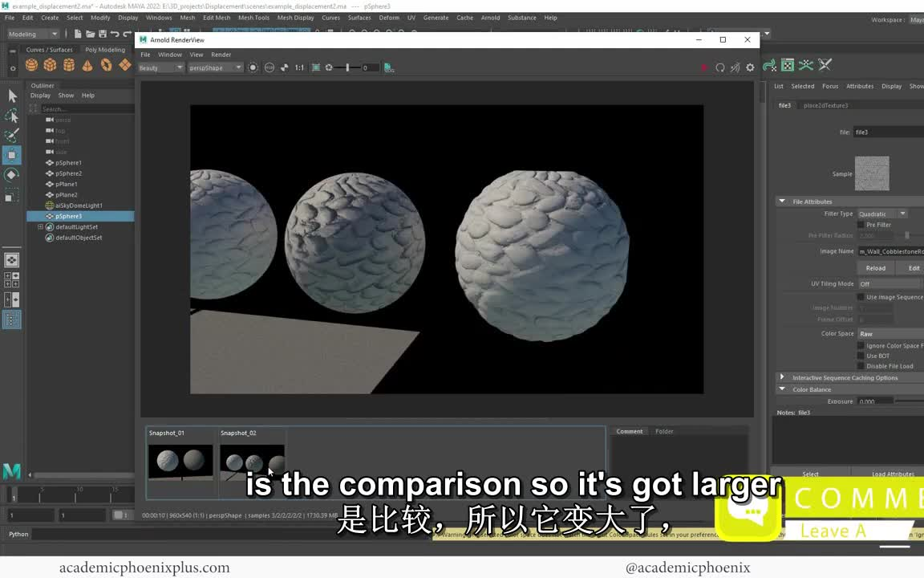Open Maya's Arnold menu
This screenshot has height=578, width=924.
[490, 18]
